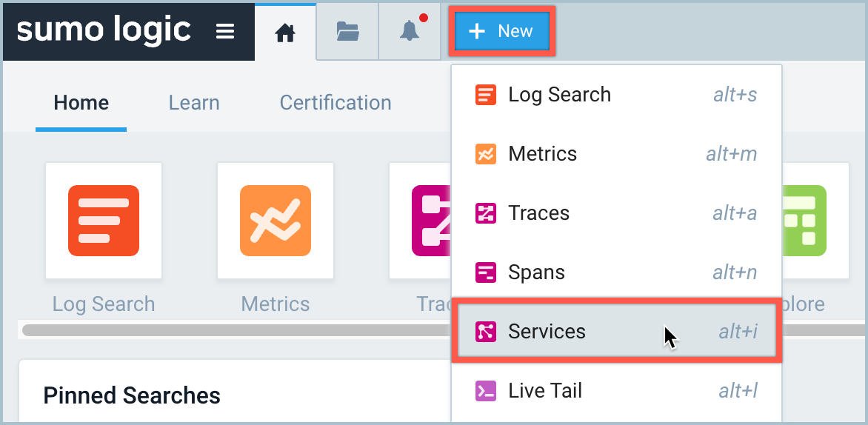Viewport: 868px width, 425px height.
Task: Open the New dropdown button
Action: pyautogui.click(x=501, y=31)
